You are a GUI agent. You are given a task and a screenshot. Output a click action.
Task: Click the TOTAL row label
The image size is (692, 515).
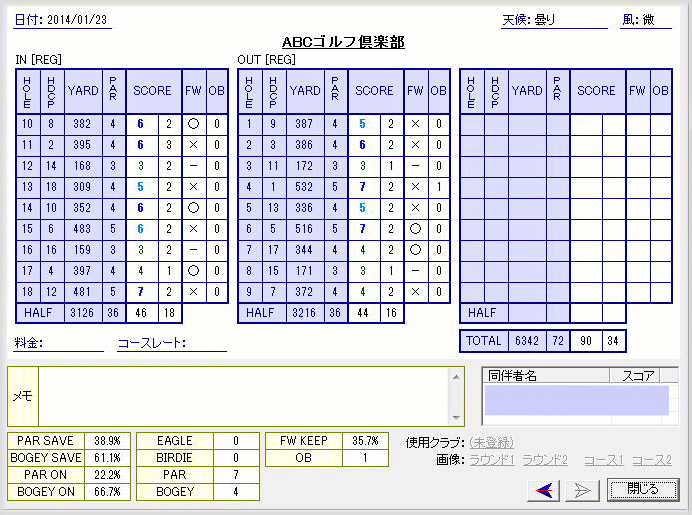[x=484, y=341]
